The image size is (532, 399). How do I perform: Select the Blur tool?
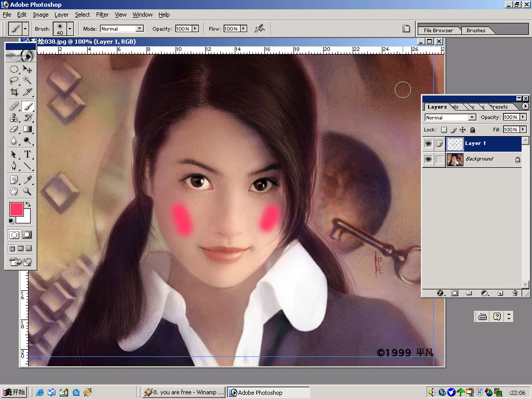[14, 140]
